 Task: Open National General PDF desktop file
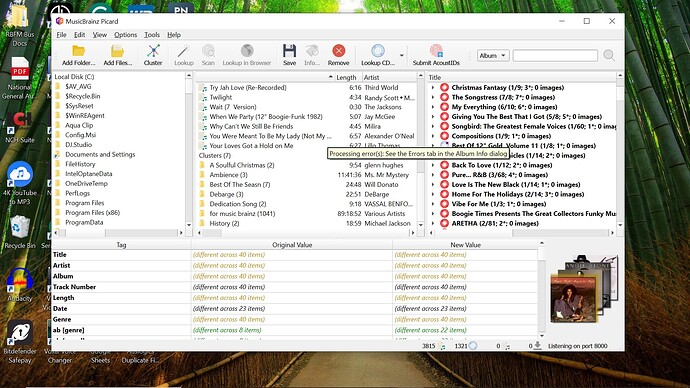coord(19,78)
